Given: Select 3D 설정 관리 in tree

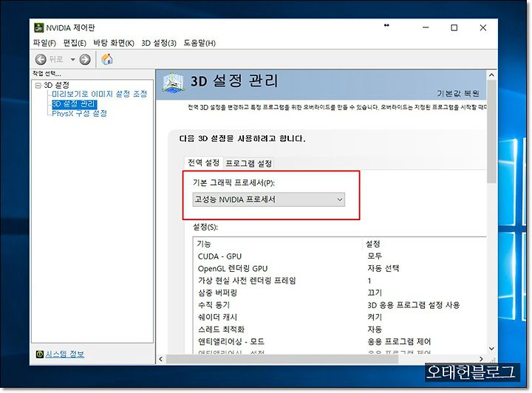Looking at the screenshot, I should coord(75,103).
